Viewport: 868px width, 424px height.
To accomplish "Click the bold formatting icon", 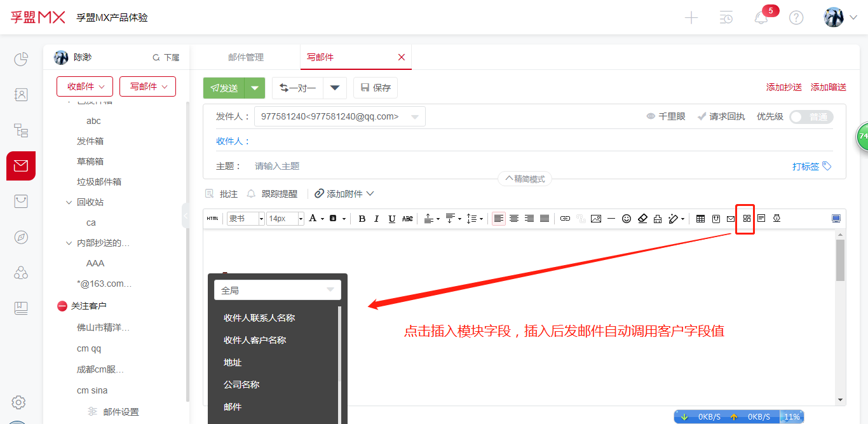I will [362, 219].
